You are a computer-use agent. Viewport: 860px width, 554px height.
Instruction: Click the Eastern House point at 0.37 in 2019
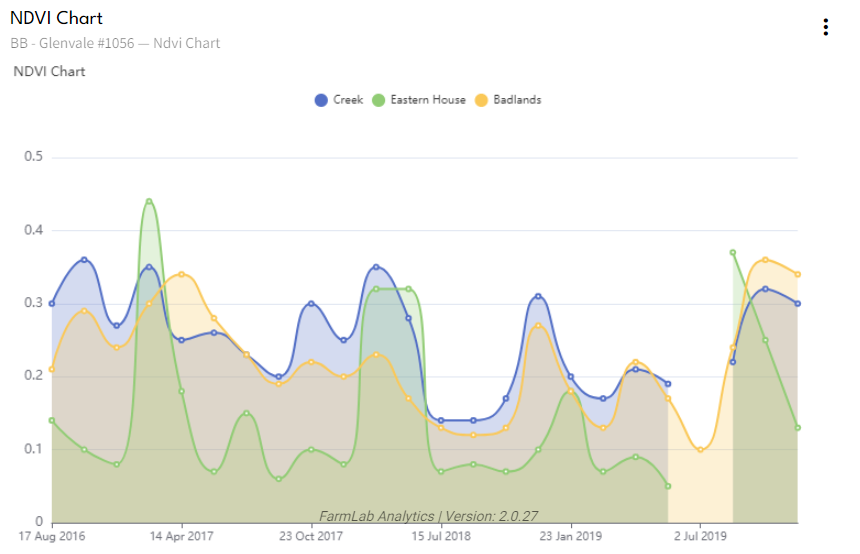point(733,253)
